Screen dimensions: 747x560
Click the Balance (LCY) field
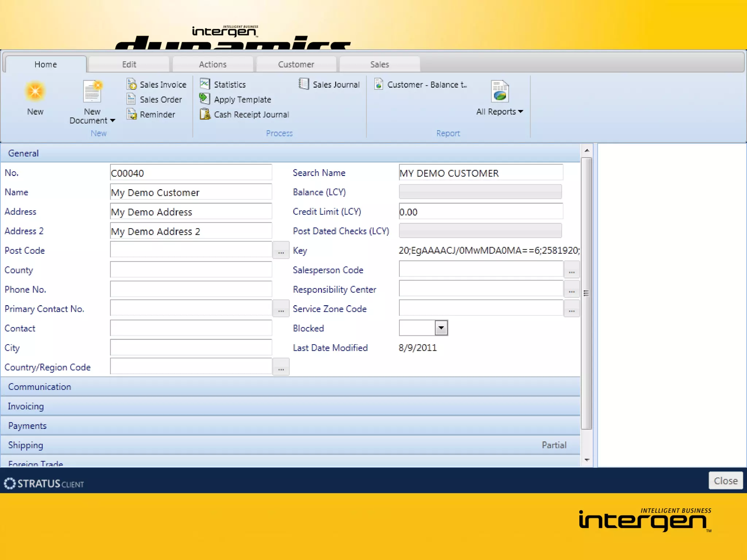pos(480,192)
